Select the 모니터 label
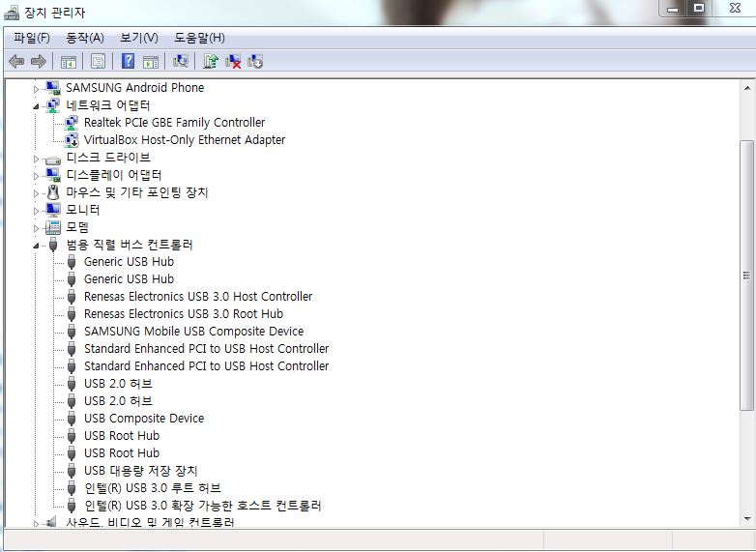Screen dimensions: 756x552 tap(83, 210)
